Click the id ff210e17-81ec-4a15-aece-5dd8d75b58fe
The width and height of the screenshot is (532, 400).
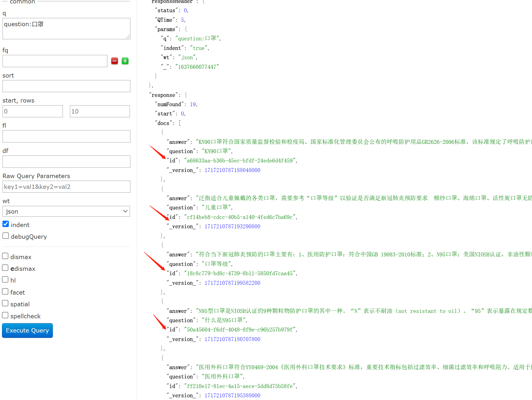pyautogui.click(x=240, y=386)
